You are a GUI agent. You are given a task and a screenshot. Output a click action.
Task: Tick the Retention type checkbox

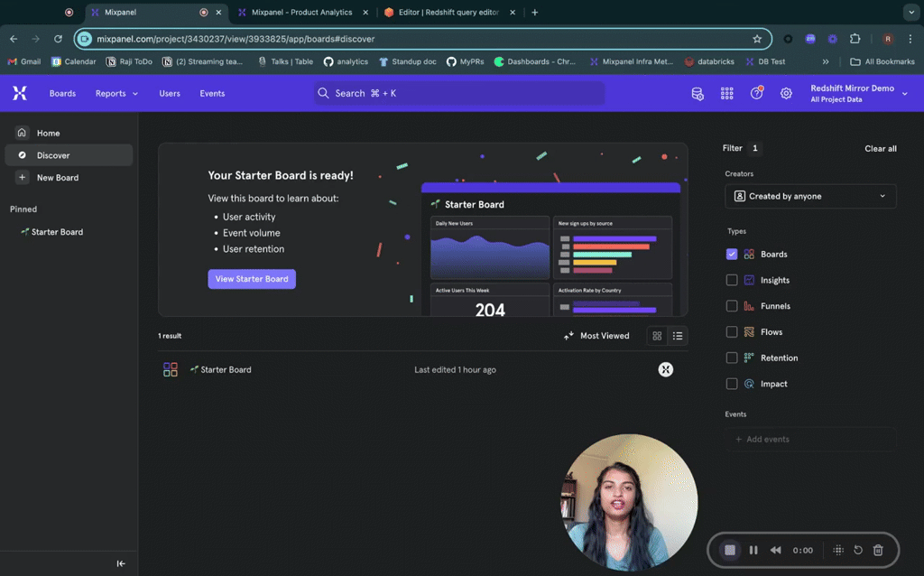732,358
